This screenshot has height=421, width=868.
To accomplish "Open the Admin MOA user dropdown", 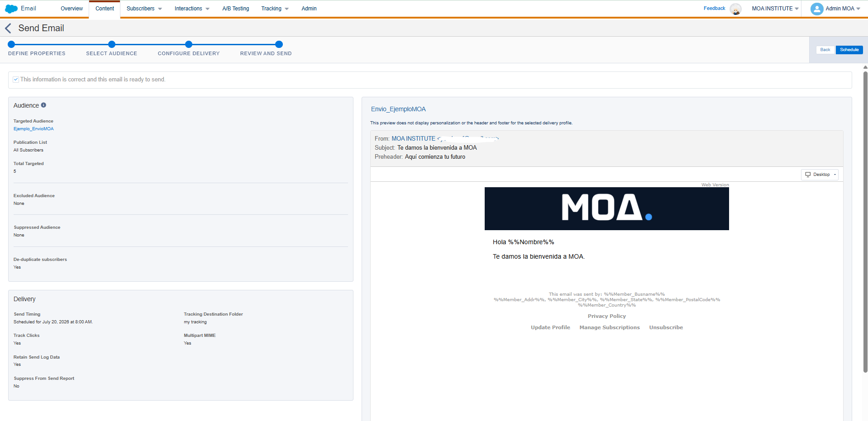I will (x=843, y=9).
